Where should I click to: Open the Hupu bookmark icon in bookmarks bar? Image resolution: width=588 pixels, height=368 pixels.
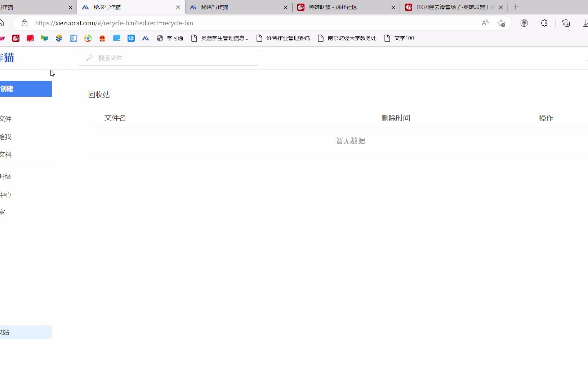[x=16, y=38]
